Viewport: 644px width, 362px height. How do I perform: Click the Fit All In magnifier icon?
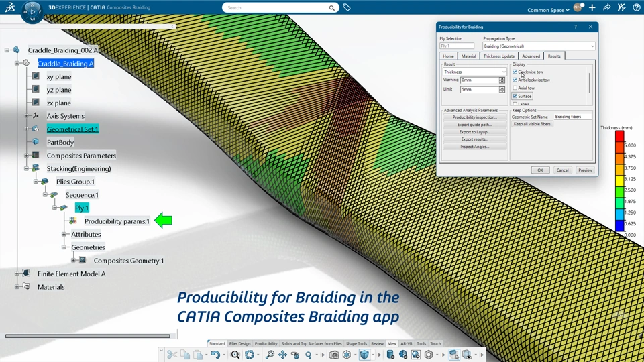coord(235,354)
